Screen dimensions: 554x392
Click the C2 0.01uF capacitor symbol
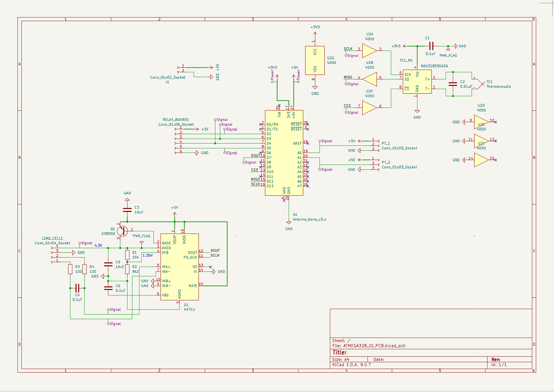453,84
